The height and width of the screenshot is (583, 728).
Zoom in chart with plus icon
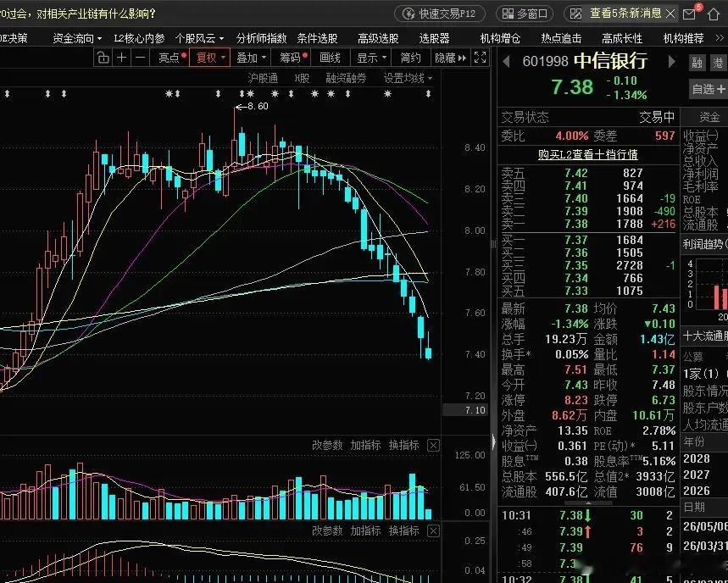[122, 58]
